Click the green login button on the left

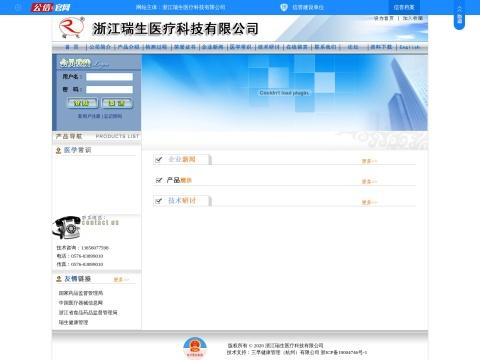pyautogui.click(x=82, y=103)
